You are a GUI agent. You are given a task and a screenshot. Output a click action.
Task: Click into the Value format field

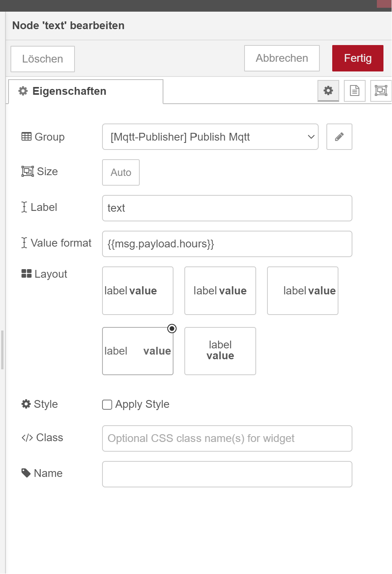click(227, 244)
